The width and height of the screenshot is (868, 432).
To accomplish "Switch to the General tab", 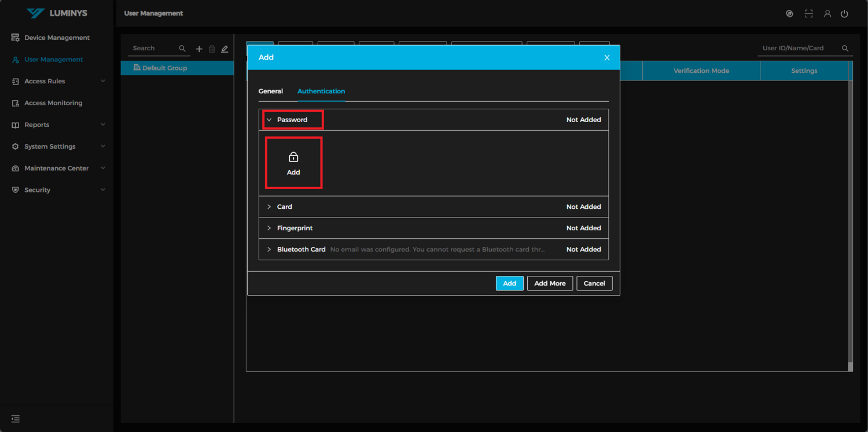I will (271, 91).
